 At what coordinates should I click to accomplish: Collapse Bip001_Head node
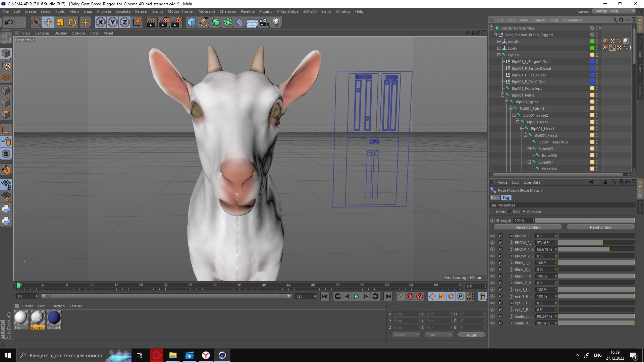pyautogui.click(x=526, y=135)
